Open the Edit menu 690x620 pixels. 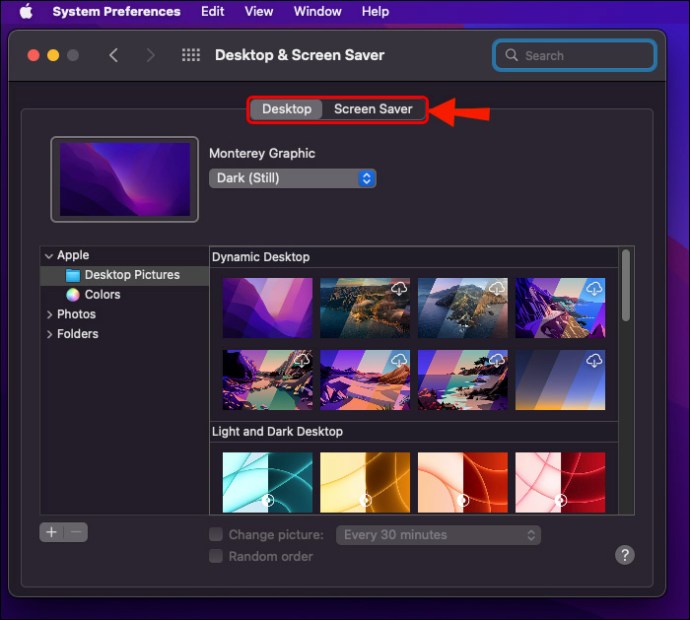point(213,11)
